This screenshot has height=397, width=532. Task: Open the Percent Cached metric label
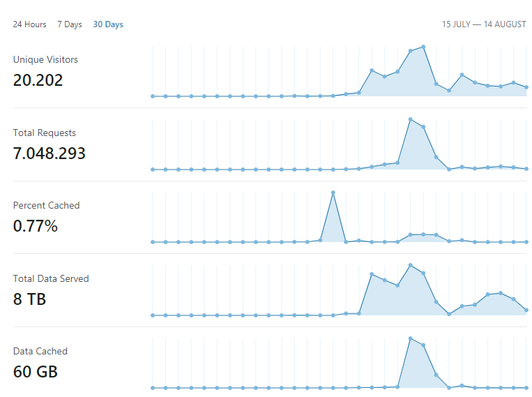47,205
